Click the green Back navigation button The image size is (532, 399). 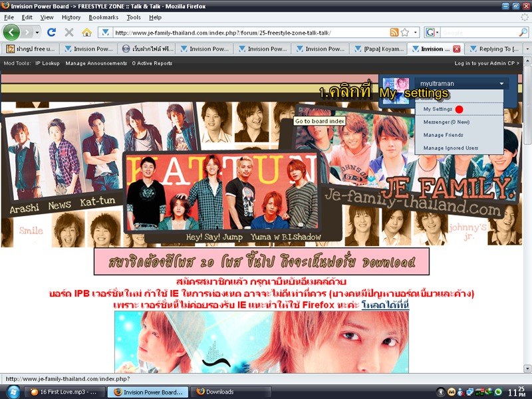point(11,33)
